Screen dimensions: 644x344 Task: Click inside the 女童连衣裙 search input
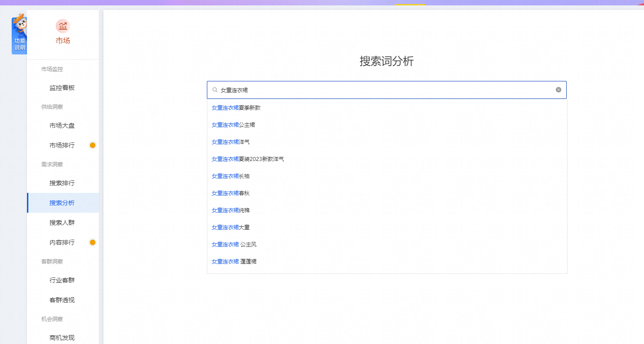[382, 90]
